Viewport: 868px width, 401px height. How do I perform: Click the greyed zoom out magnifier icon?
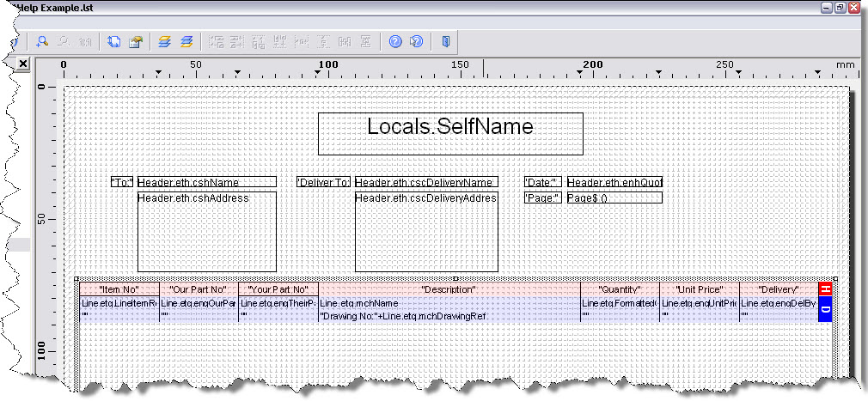[x=64, y=41]
